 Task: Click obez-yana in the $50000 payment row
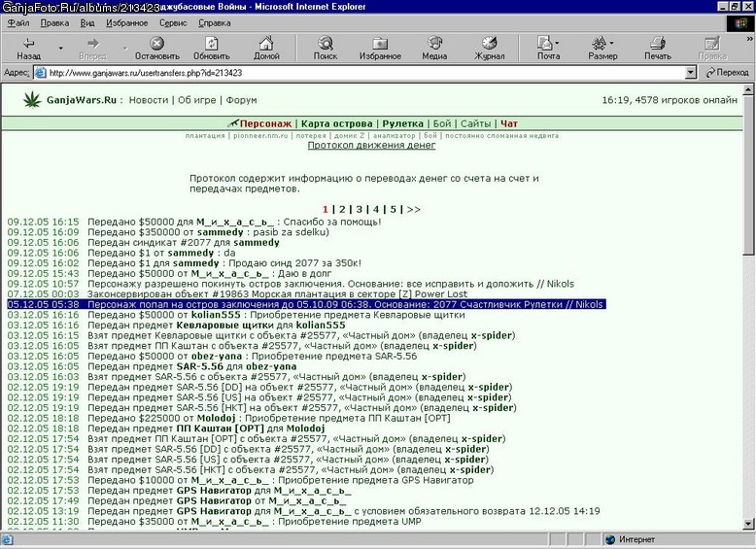217,357
